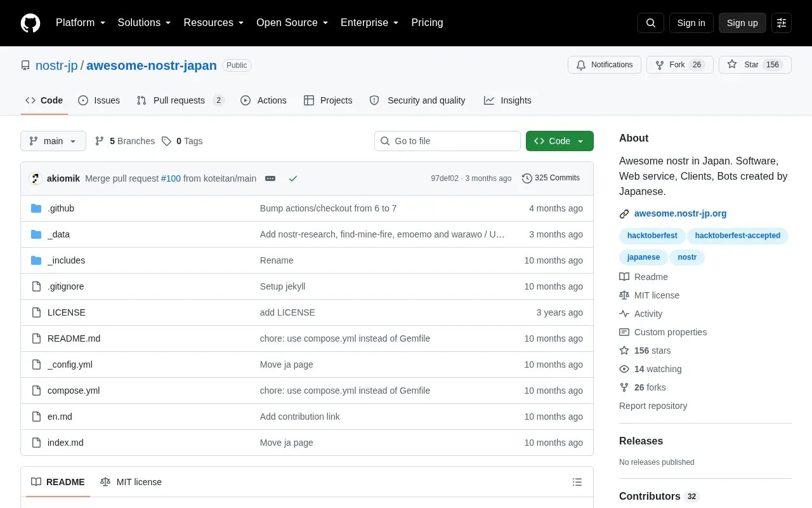
Task: Click the commit details ellipsis icon
Action: click(x=270, y=178)
